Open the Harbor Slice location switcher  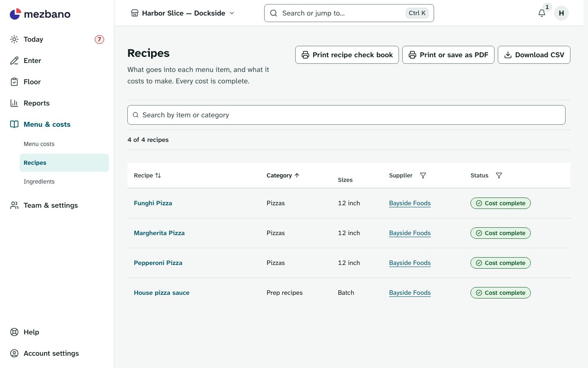(183, 13)
